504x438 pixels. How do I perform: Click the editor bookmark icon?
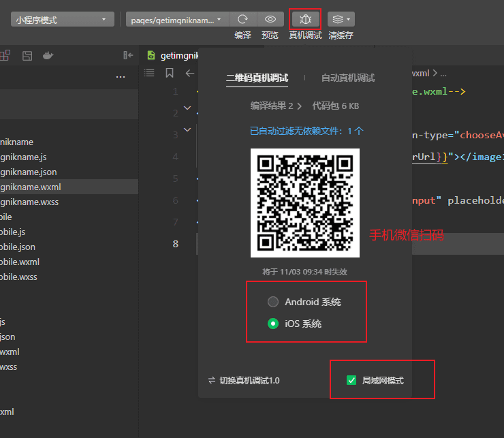point(170,73)
